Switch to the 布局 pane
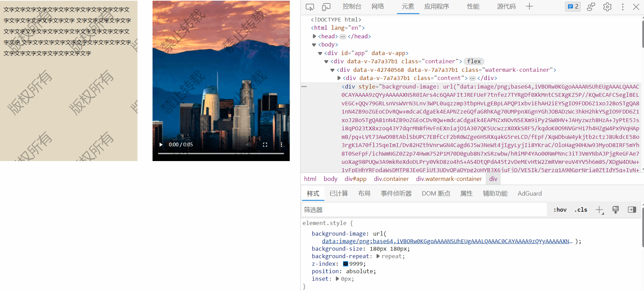The height and width of the screenshot is (291, 644). point(364,194)
